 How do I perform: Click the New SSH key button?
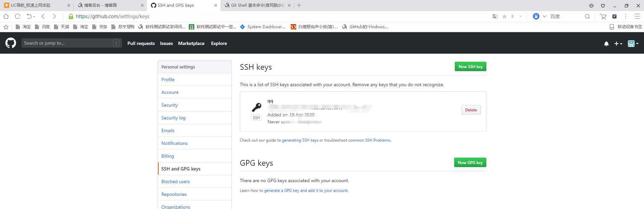tap(470, 66)
